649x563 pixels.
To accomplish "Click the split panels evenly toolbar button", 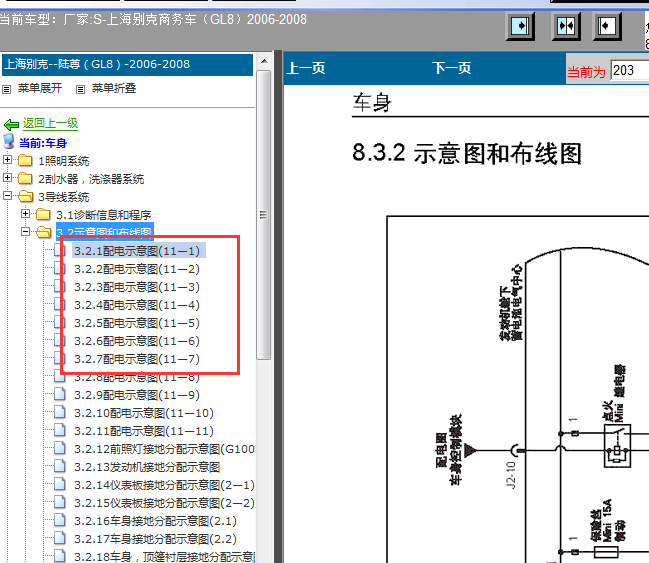I will (566, 26).
